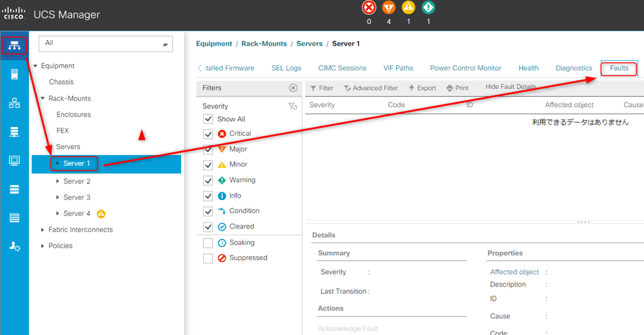The height and width of the screenshot is (335, 644).
Task: Go to Equipment breadcrumb link
Action: (x=214, y=44)
